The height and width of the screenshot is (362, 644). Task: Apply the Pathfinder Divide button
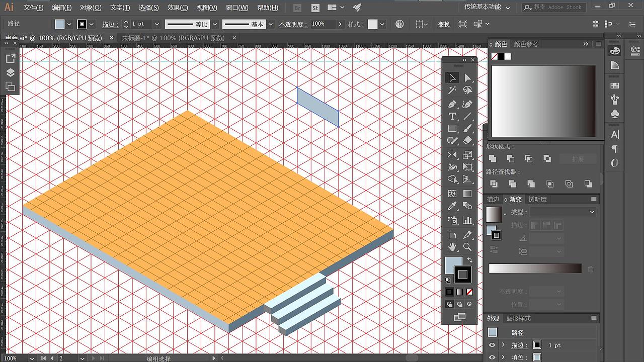click(x=494, y=184)
